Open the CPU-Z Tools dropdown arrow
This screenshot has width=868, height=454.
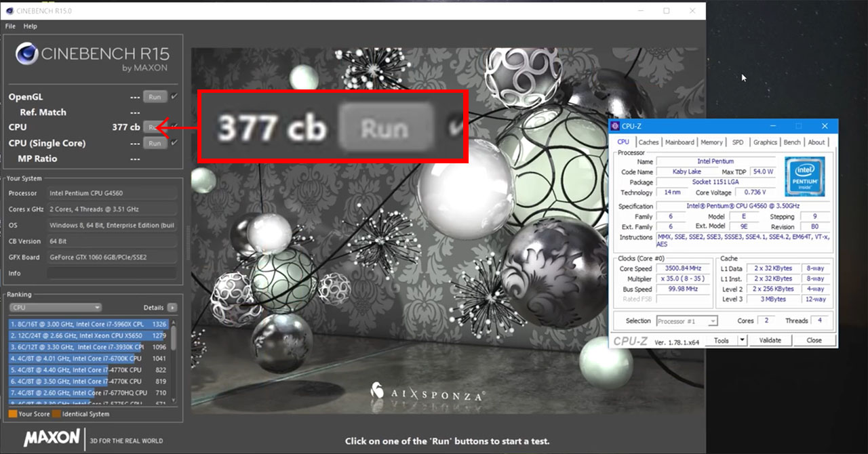(x=742, y=340)
